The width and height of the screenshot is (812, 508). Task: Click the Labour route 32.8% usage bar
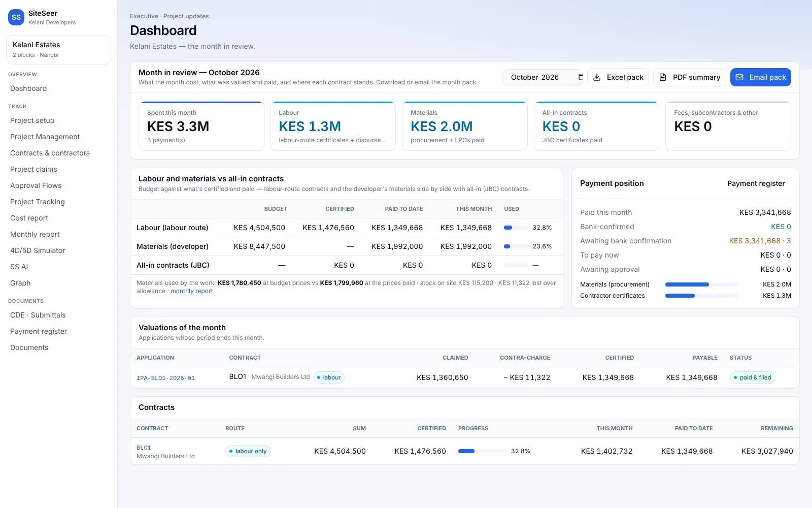point(516,228)
